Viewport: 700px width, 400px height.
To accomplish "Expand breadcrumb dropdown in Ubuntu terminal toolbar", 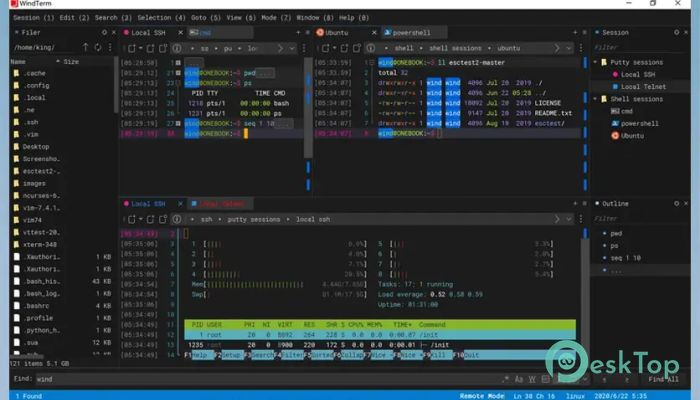I will (568, 48).
